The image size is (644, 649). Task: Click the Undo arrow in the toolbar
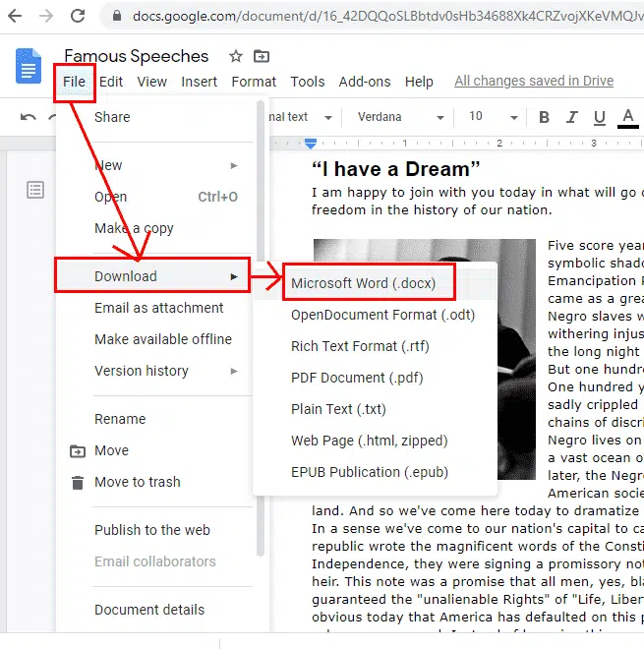coord(29,117)
